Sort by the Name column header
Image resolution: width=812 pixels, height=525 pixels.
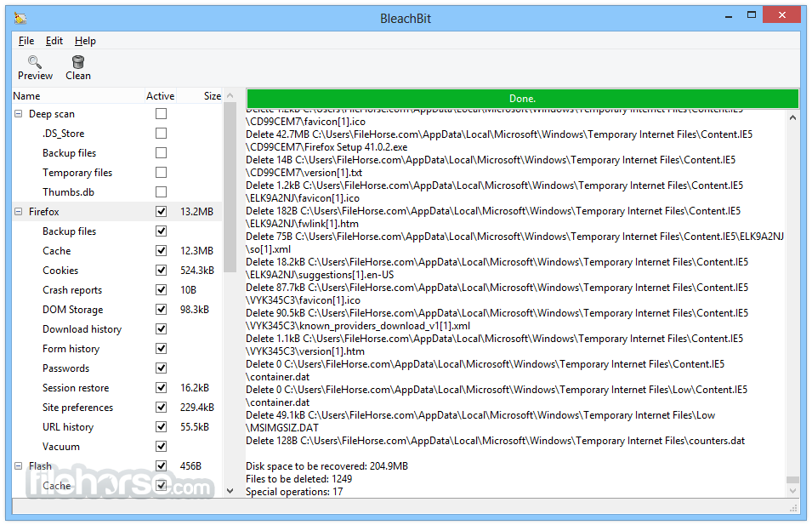pos(77,96)
